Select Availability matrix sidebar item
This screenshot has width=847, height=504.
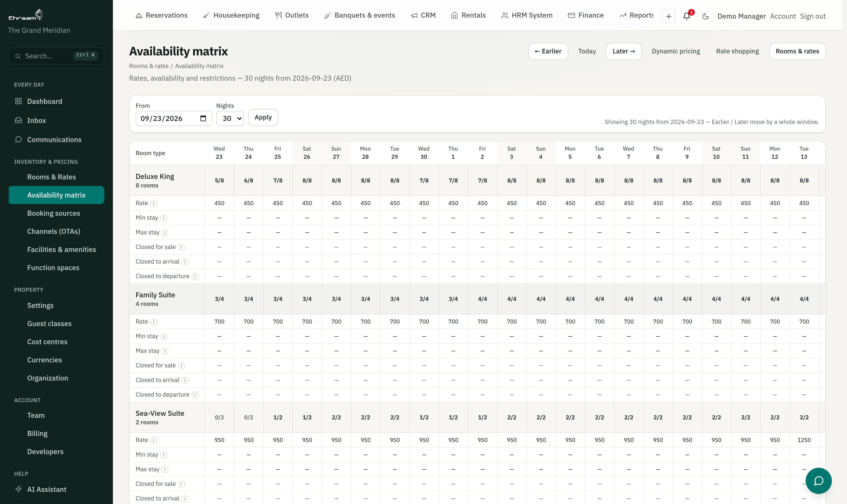(56, 195)
